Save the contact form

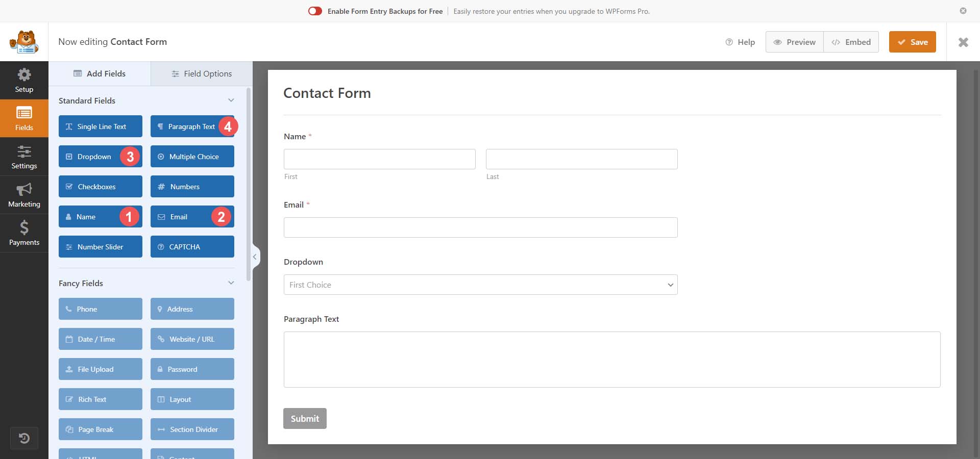tap(912, 42)
